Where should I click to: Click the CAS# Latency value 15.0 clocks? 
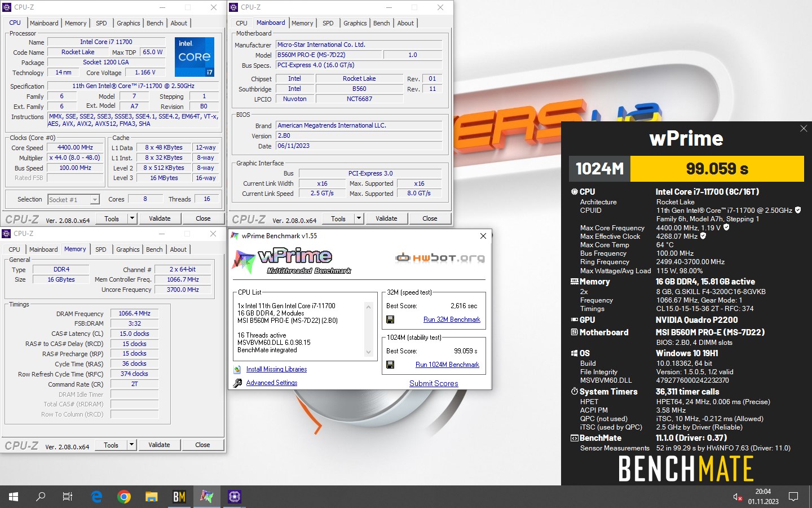click(x=135, y=334)
